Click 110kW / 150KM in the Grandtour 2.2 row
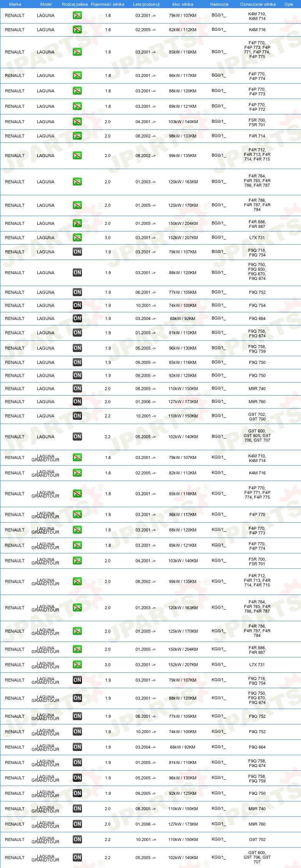 point(183,840)
